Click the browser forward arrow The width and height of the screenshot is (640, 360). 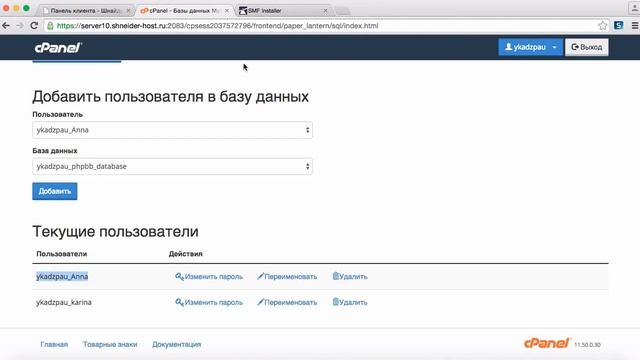point(20,26)
